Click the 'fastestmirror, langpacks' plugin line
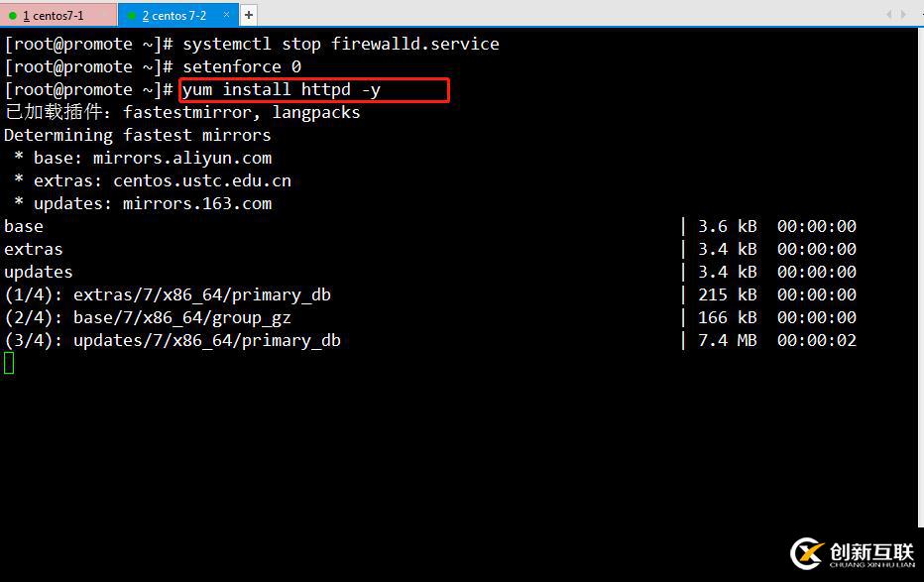Screen dimensions: 924x582 tap(182, 112)
